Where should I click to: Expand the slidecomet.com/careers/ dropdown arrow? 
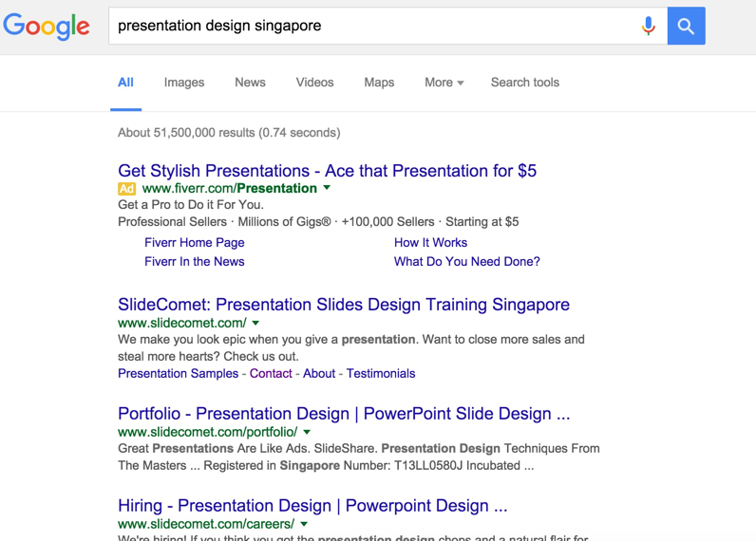pos(304,524)
